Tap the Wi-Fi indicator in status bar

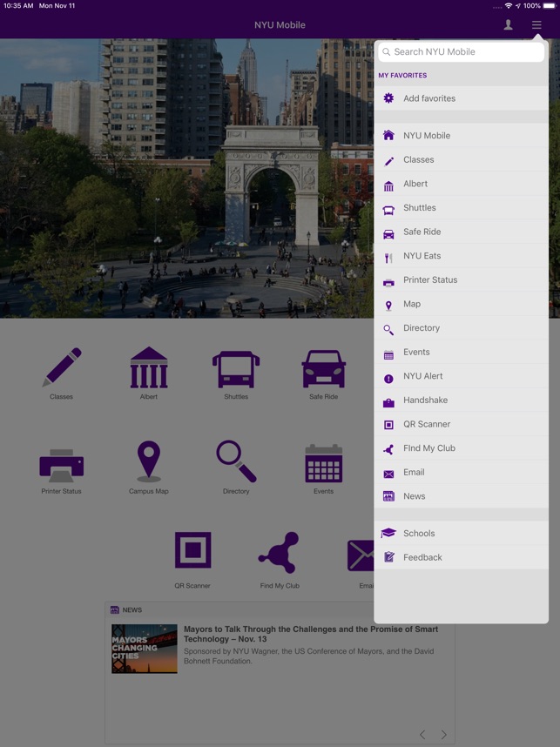[509, 6]
